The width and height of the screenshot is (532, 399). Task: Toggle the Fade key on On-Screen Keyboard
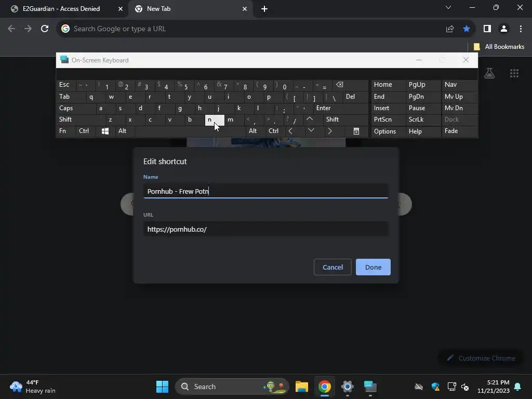[x=459, y=131]
